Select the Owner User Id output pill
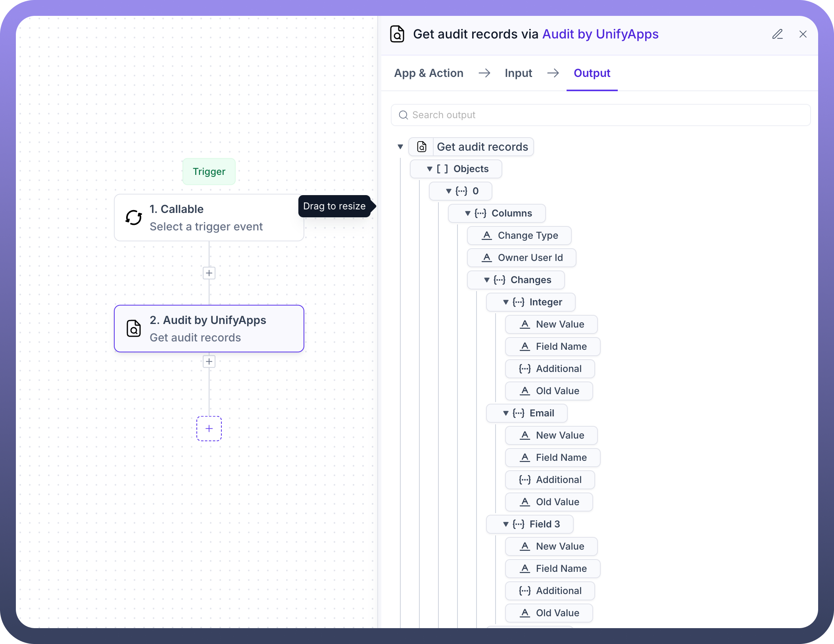Image resolution: width=834 pixels, height=644 pixels. (522, 258)
